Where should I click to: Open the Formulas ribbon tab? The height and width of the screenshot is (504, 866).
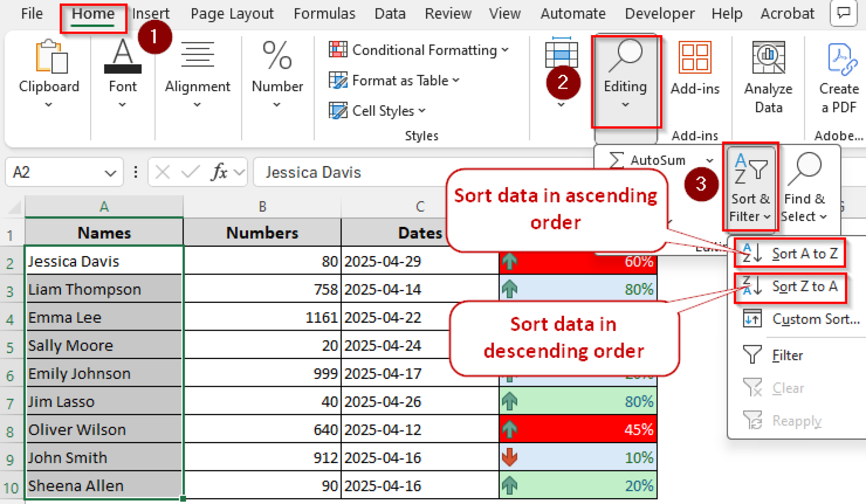(x=324, y=13)
